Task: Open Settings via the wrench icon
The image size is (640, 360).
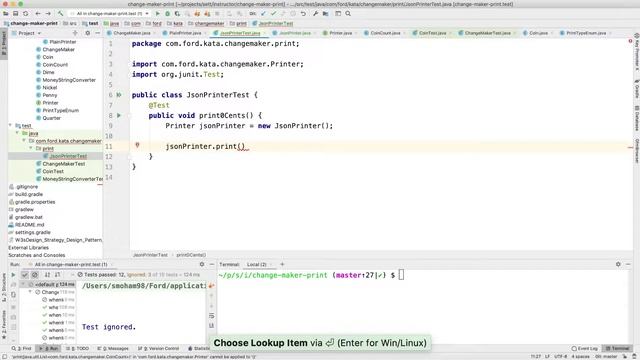Action: tap(316, 13)
